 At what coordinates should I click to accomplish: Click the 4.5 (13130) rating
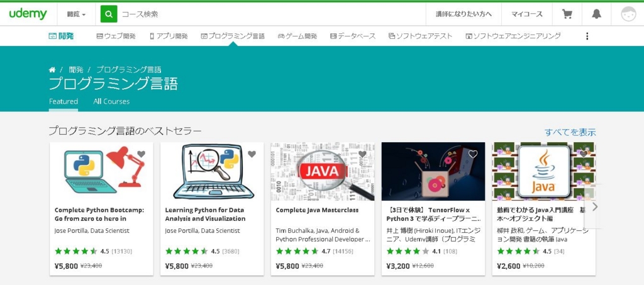point(93,251)
